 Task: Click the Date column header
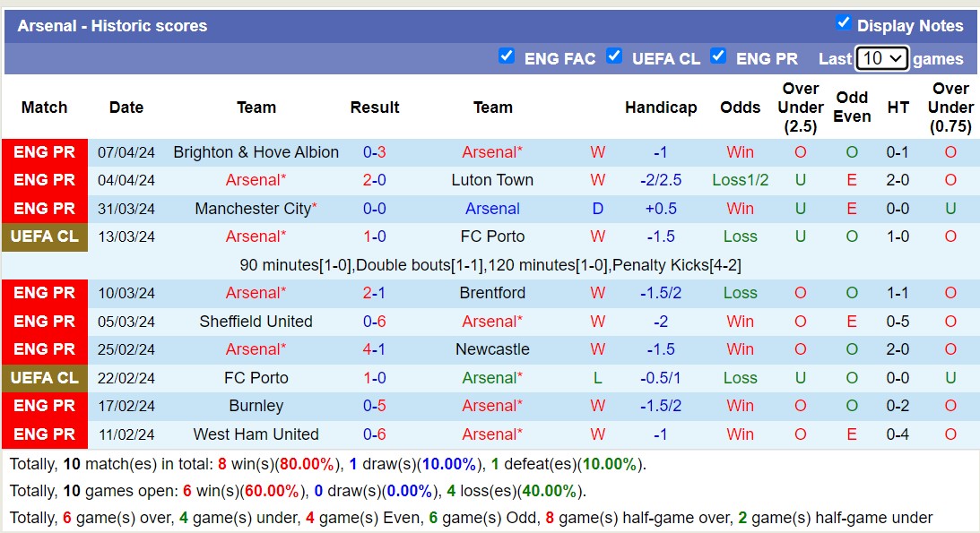point(126,107)
